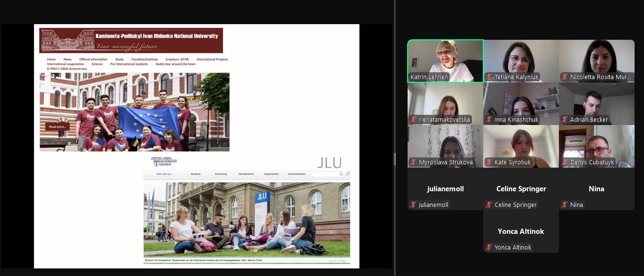The height and width of the screenshot is (276, 644).
Task: Click the K-PNU students with EU flag photo
Action: coord(135,112)
